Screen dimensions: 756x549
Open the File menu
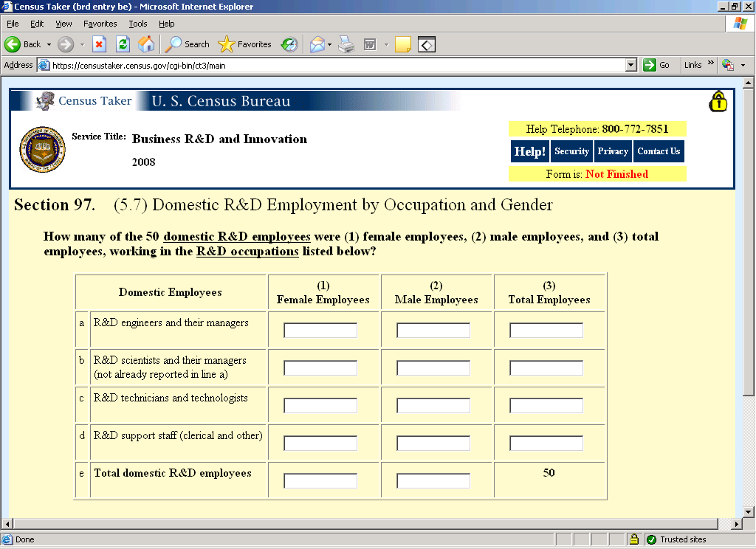pos(13,24)
